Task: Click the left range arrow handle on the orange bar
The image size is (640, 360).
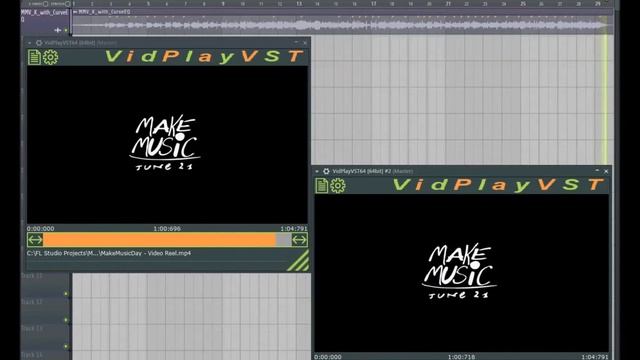Action: pyautogui.click(x=35, y=240)
